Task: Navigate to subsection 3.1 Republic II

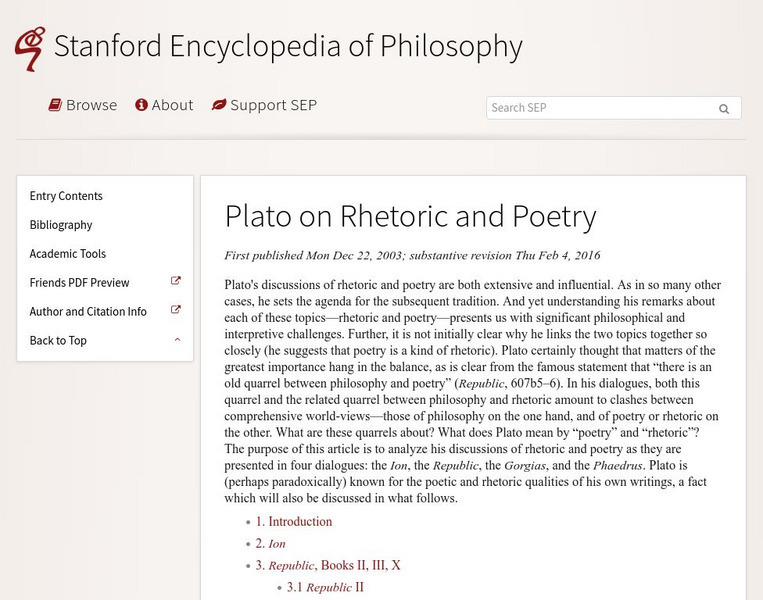Action: [x=325, y=588]
